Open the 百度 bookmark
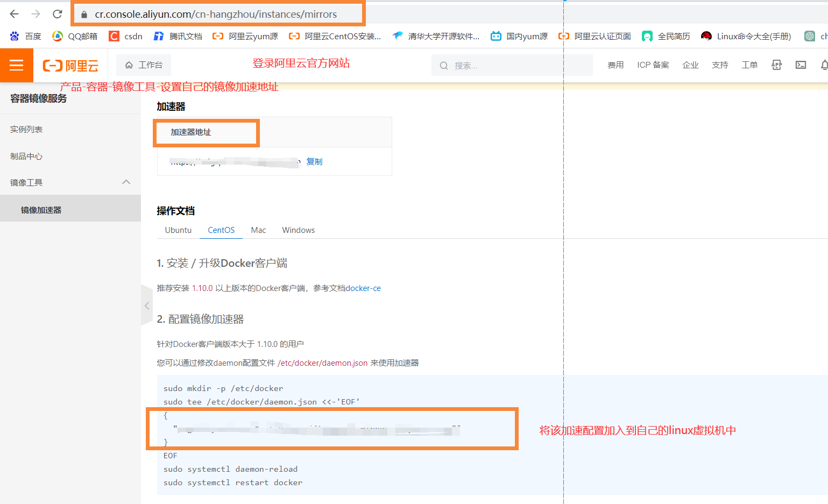Viewport: 828px width, 504px height. [25, 36]
